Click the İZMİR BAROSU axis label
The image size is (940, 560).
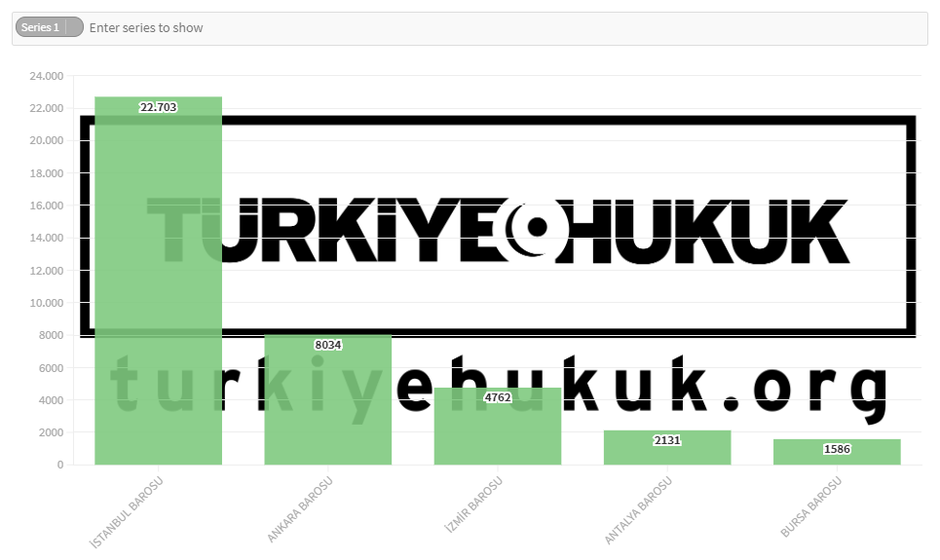[x=473, y=505]
